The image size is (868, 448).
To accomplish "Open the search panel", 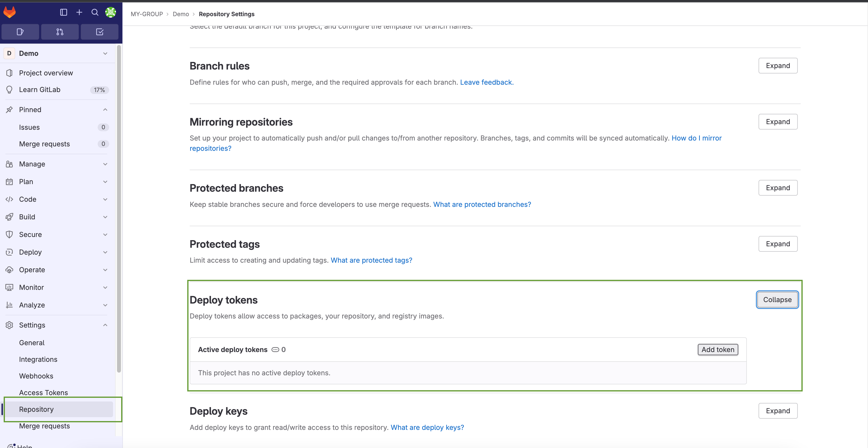I will [x=95, y=12].
